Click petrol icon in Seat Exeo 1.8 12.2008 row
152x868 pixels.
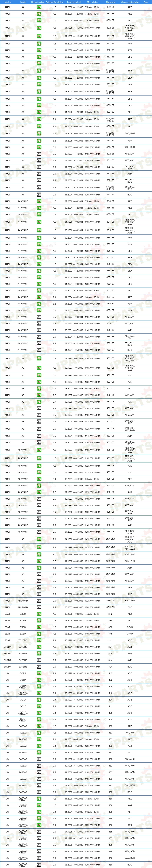coord(39,627)
